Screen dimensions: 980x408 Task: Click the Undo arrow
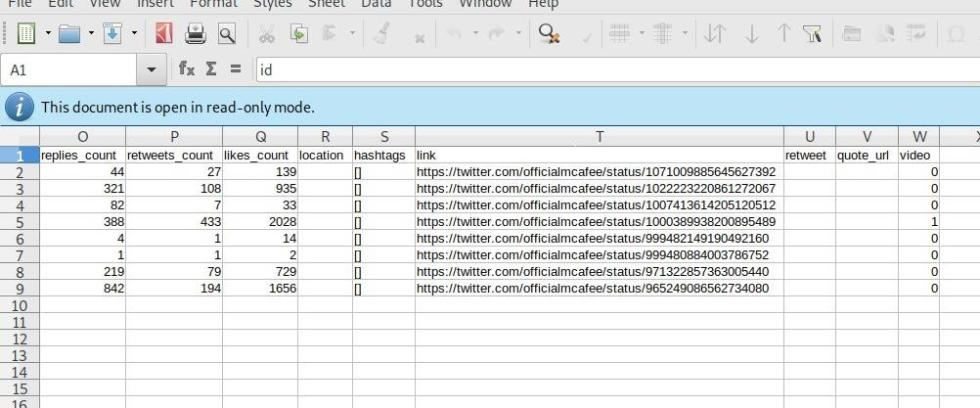pyautogui.click(x=455, y=33)
